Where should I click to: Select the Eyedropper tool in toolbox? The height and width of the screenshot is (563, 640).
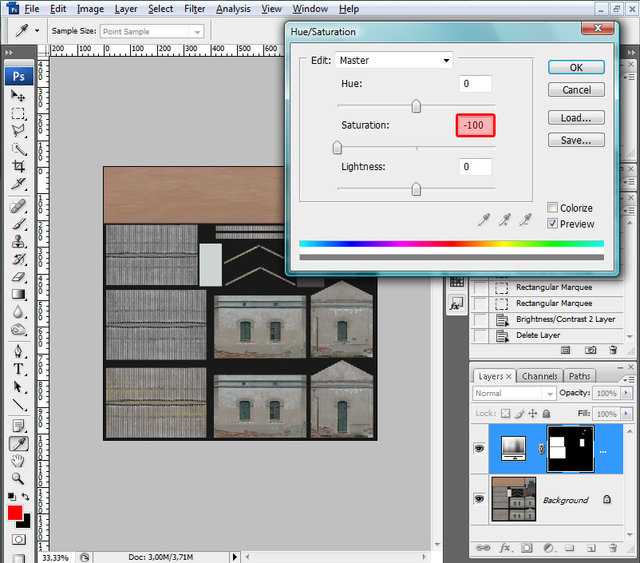[x=18, y=443]
